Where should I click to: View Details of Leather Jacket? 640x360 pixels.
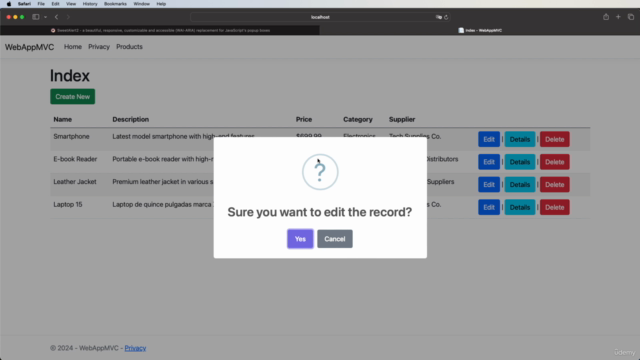[x=520, y=184]
